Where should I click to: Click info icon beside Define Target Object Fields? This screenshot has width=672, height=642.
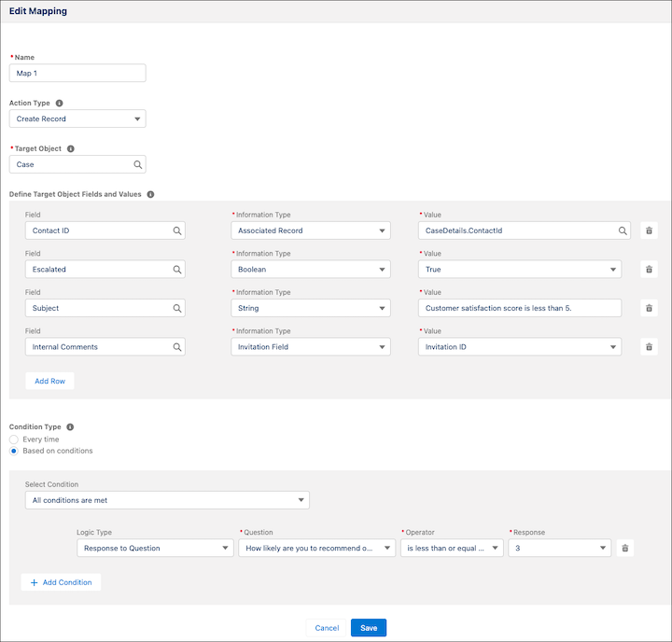pos(150,194)
